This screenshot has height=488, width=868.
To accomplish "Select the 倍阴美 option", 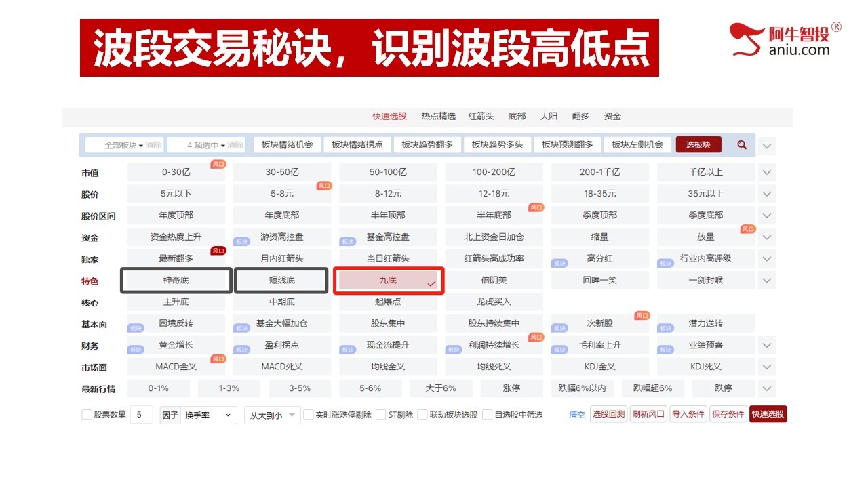I will coord(494,281).
